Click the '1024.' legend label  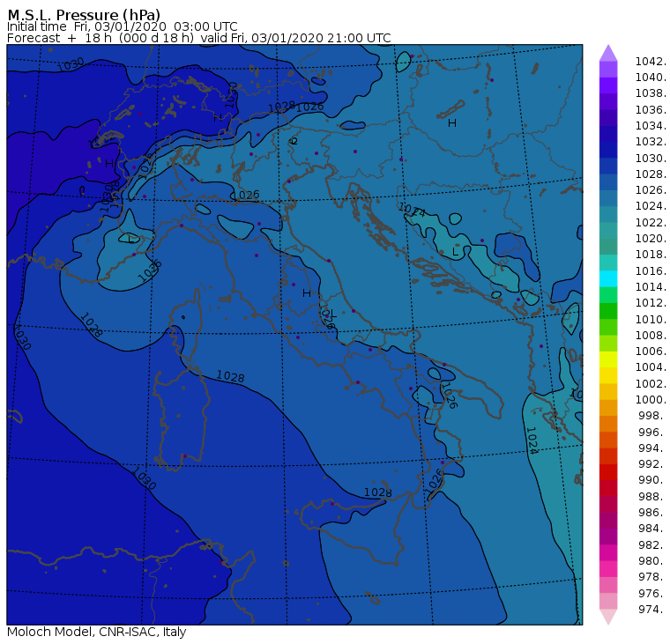[651, 206]
